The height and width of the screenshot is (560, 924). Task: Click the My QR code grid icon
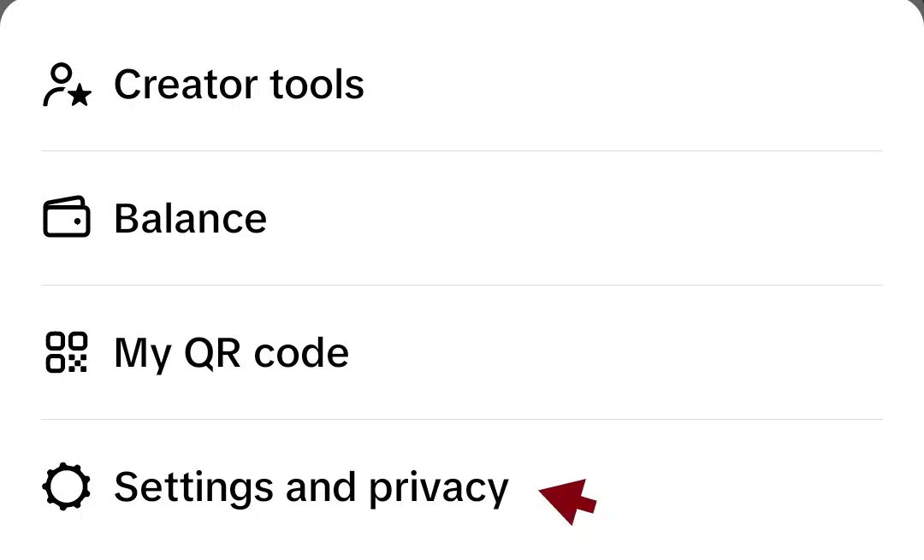click(x=67, y=352)
